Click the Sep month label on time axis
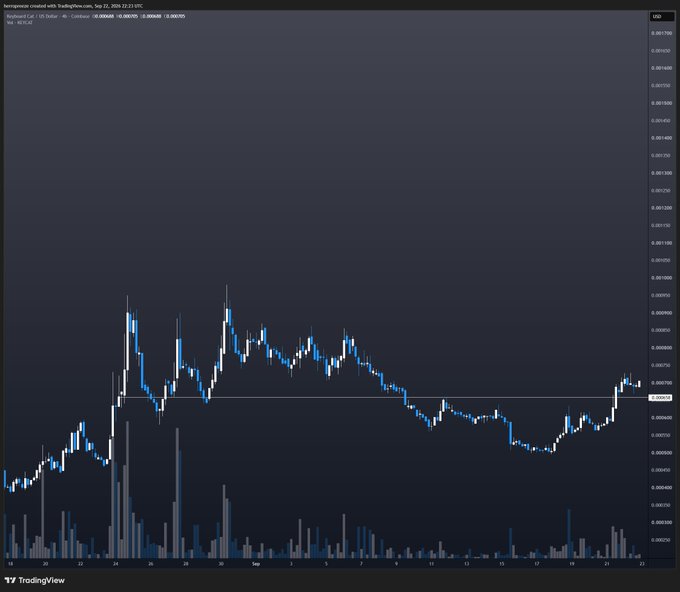Viewport: 680px width, 592px height. tap(256, 564)
